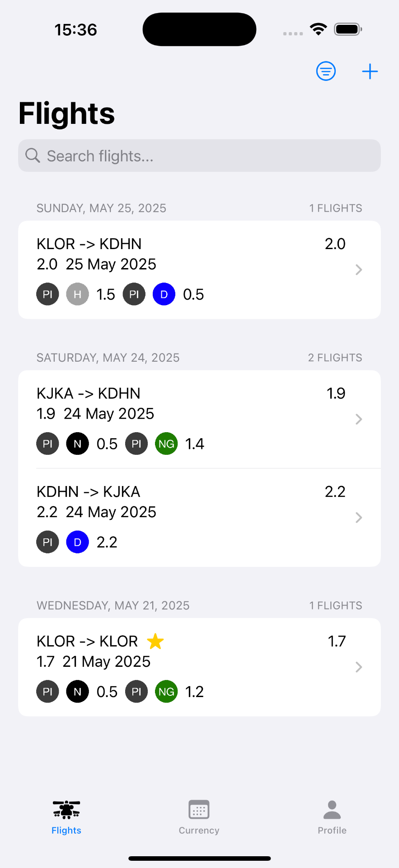
Task: Expand KJKA -> KDHN flight details chevron
Action: click(359, 420)
